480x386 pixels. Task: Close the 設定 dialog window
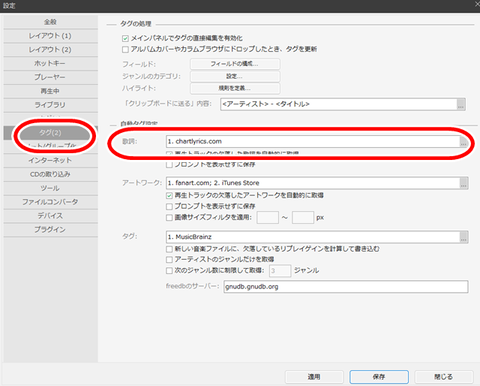pos(477,4)
